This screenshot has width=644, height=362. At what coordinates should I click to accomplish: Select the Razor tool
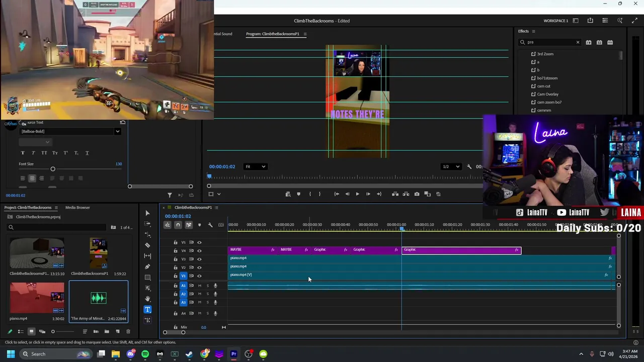point(147,245)
